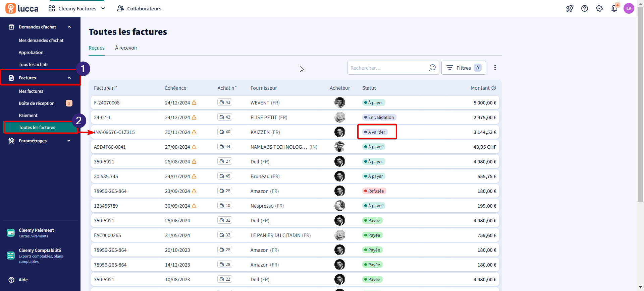644x291 pixels.
Task: Click purchase number badge 27
Action: [225, 161]
